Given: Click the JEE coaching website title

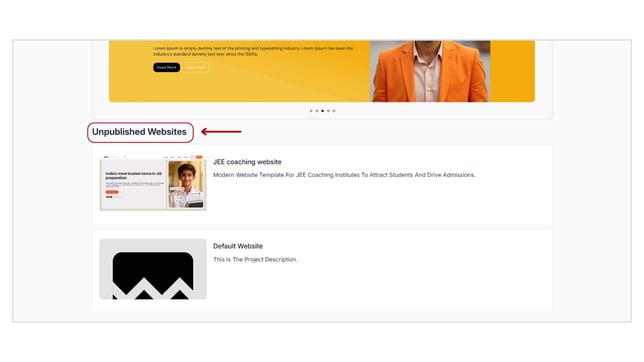Looking at the screenshot, I should click(x=247, y=162).
